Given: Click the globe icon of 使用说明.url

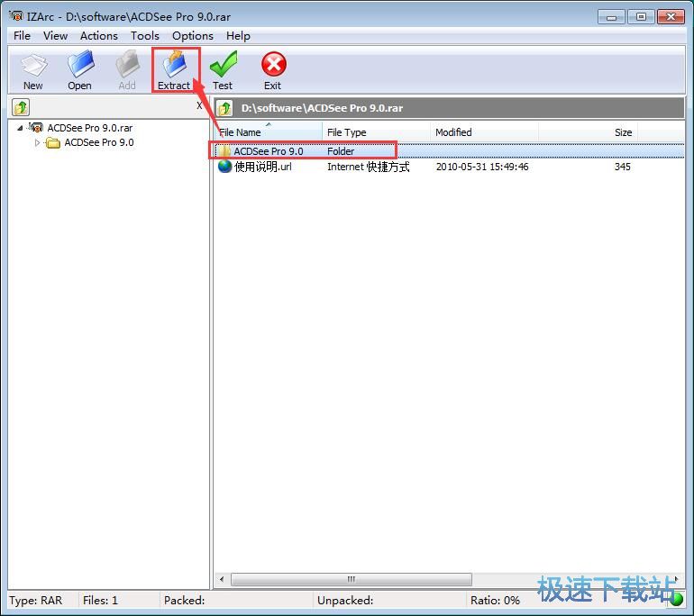Looking at the screenshot, I should point(224,167).
